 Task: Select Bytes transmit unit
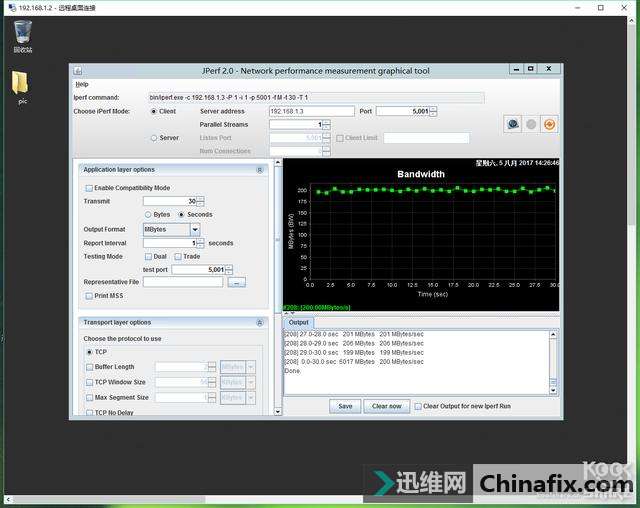point(148,215)
